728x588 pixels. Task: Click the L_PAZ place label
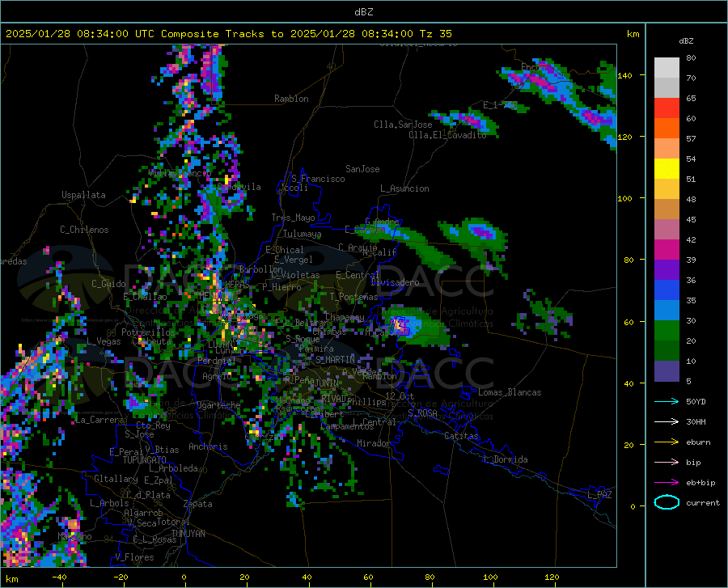[x=599, y=495]
